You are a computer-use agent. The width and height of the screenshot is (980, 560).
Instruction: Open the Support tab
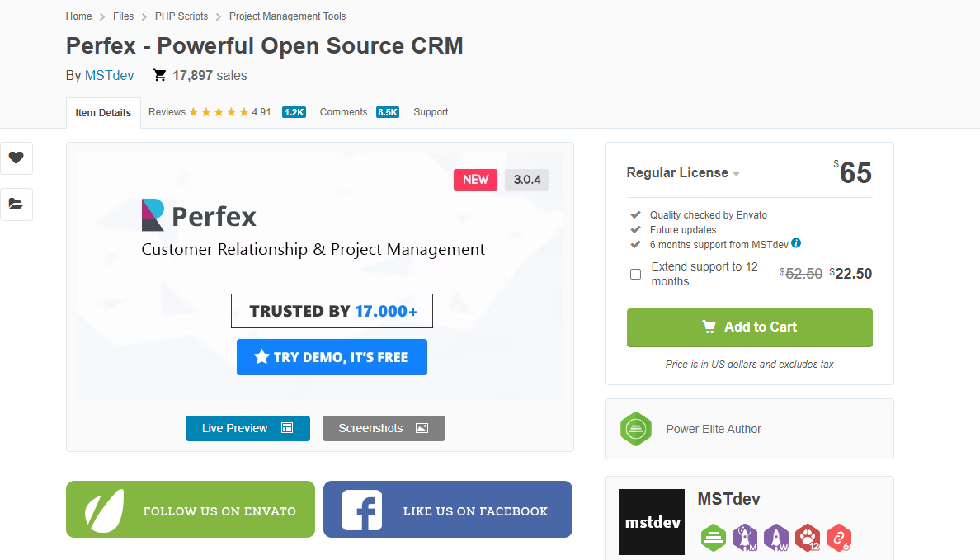431,112
